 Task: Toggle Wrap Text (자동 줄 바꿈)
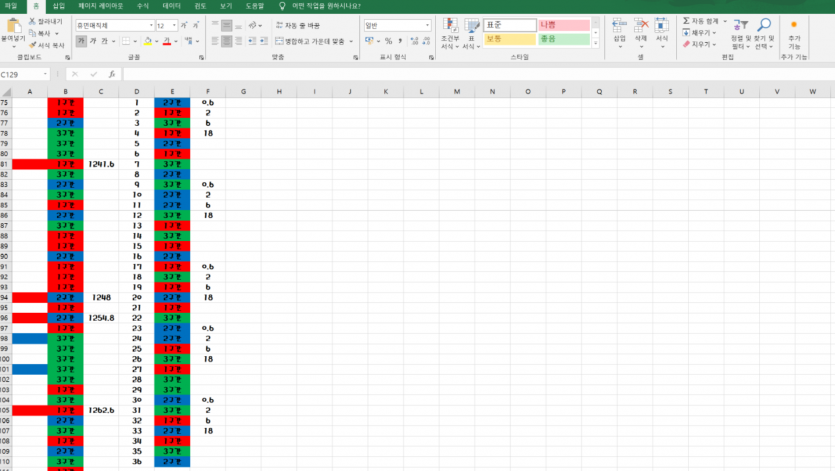pos(298,25)
